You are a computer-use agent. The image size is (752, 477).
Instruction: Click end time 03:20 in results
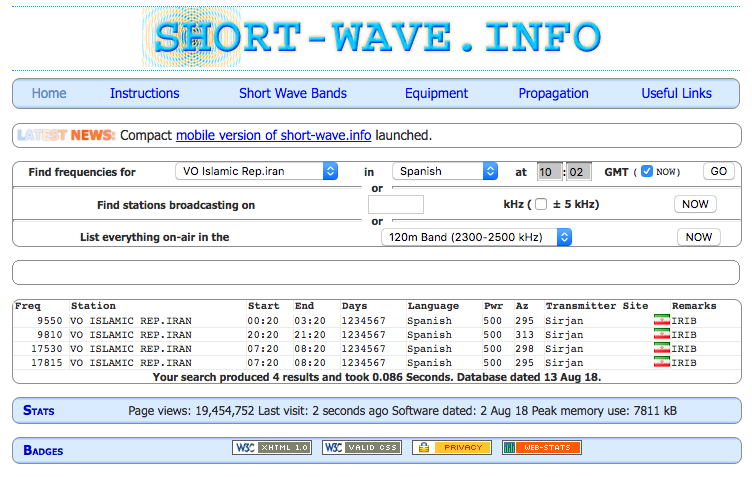pos(310,321)
